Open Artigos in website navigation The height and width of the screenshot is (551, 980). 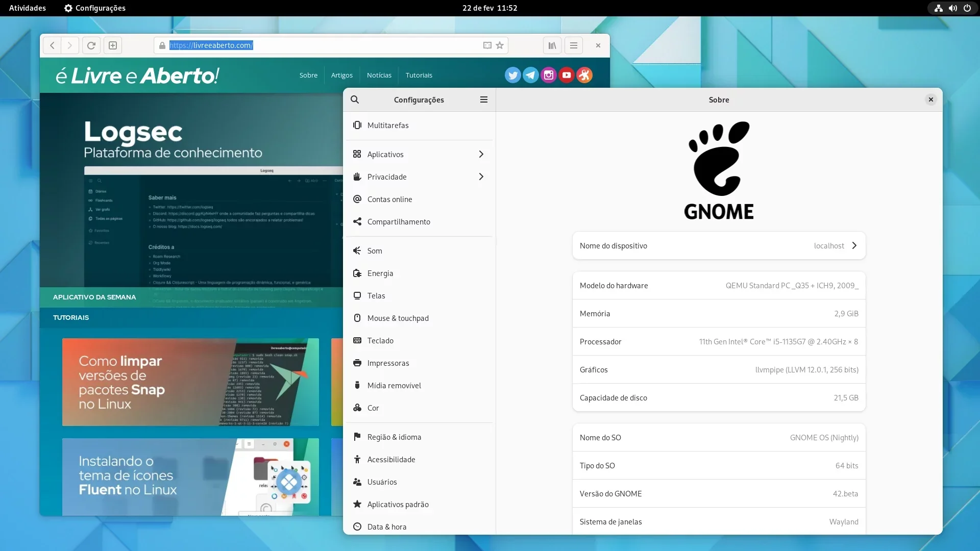(x=342, y=75)
